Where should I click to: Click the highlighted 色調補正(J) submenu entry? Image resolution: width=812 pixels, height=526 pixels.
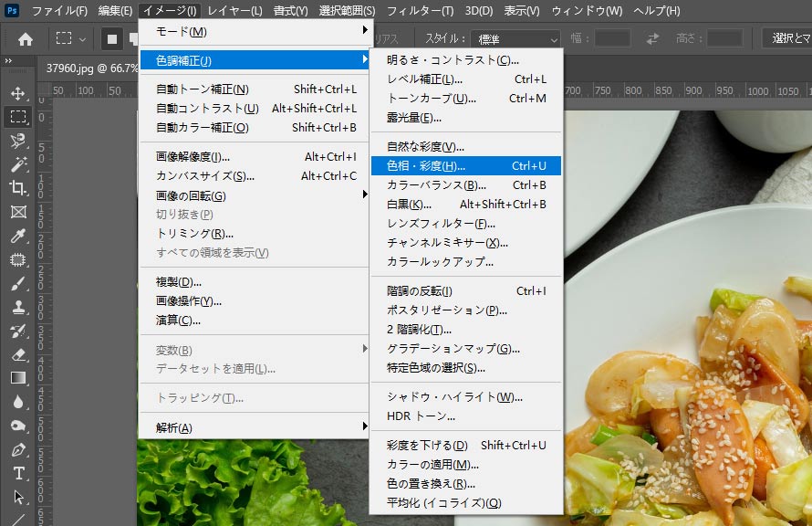point(254,60)
